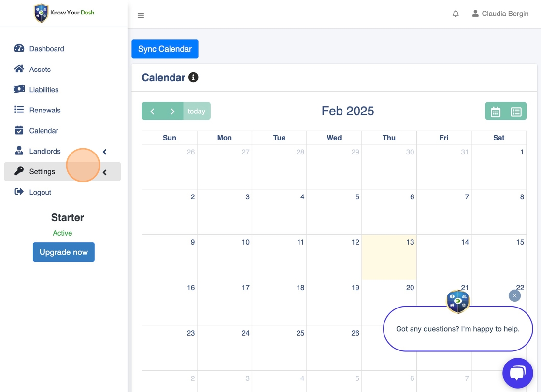Viewport: 541px width, 392px height.
Task: Switch to list view icon
Action: pyautogui.click(x=516, y=112)
